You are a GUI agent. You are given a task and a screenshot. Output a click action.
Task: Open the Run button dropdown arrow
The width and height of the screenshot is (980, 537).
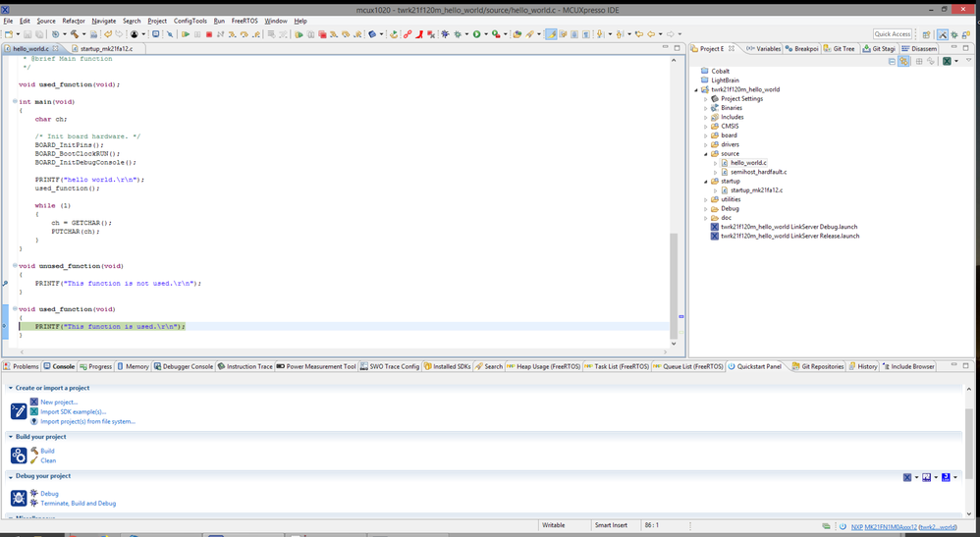click(486, 34)
